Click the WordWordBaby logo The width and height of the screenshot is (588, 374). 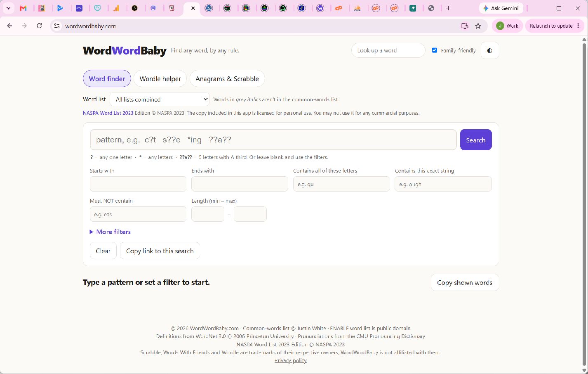125,51
